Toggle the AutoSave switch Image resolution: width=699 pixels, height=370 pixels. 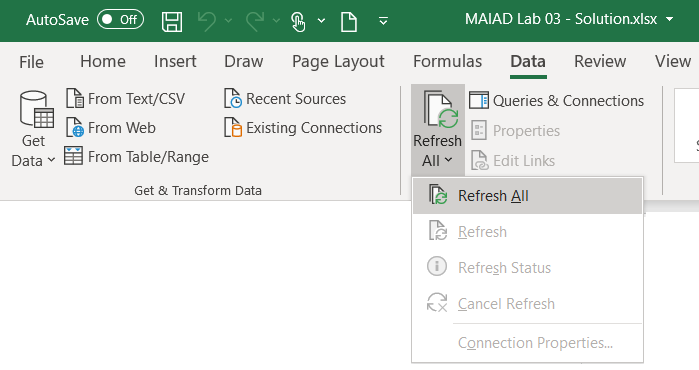pyautogui.click(x=120, y=20)
